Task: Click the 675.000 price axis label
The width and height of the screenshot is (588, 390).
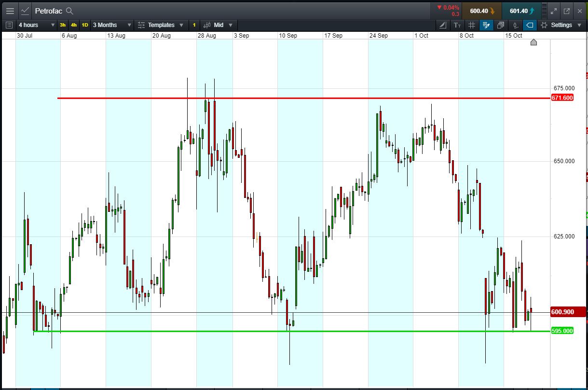Action: 564,88
